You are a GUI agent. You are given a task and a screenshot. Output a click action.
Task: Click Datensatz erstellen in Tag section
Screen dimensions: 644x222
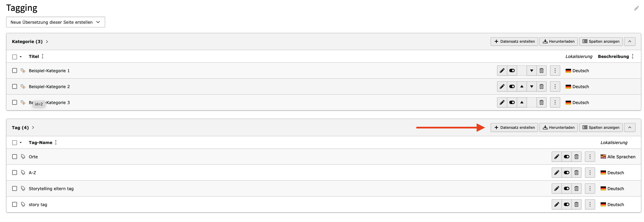coord(514,127)
